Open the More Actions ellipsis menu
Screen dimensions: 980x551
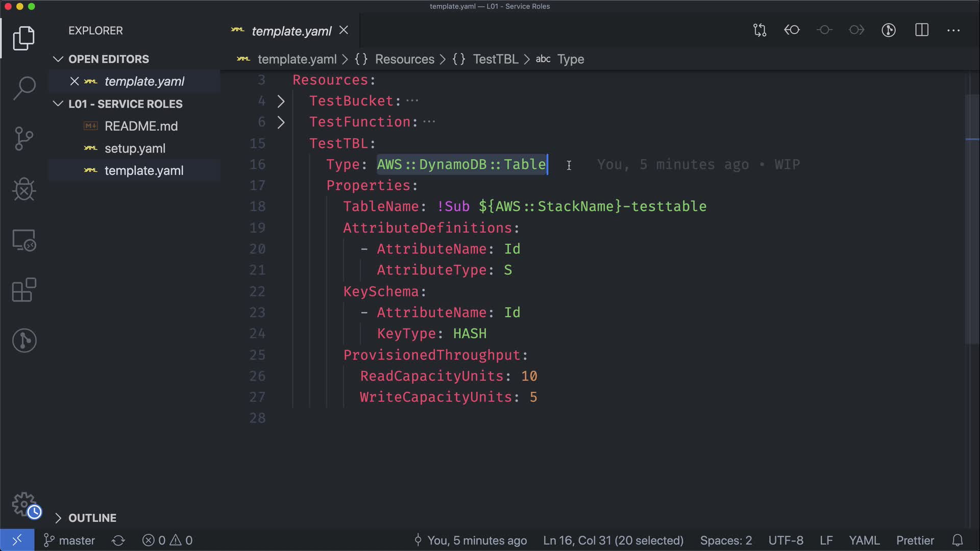click(x=953, y=30)
